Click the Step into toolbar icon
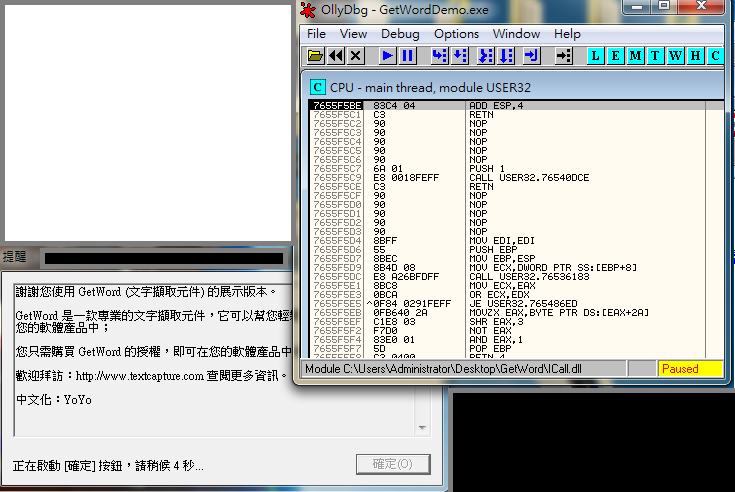Image resolution: width=735 pixels, height=492 pixels. (439, 56)
